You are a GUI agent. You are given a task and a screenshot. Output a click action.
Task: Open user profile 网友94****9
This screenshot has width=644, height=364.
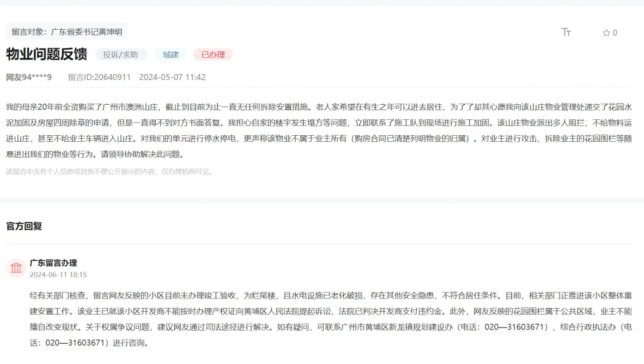(29, 77)
